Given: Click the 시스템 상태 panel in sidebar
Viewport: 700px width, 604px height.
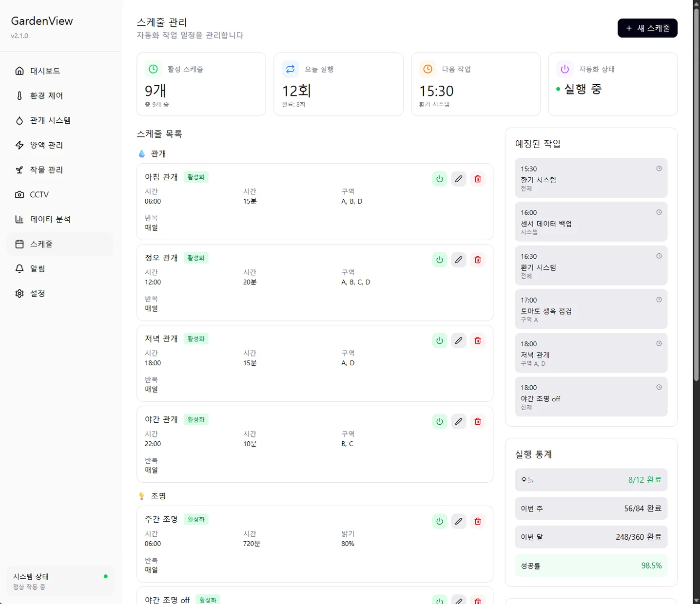Looking at the screenshot, I should (60, 581).
